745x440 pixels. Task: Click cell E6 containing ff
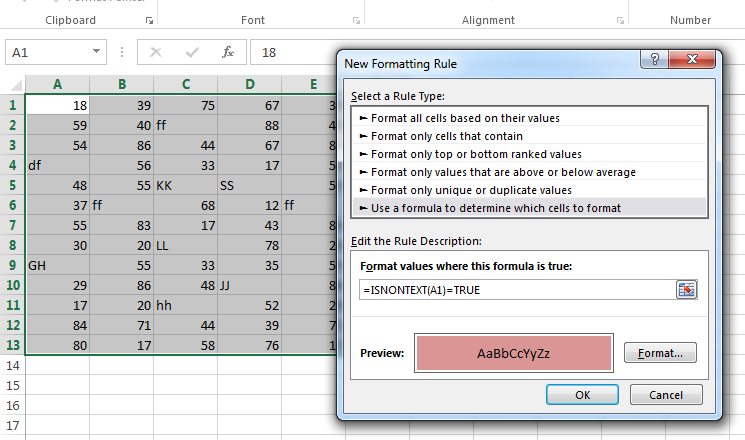coord(310,205)
